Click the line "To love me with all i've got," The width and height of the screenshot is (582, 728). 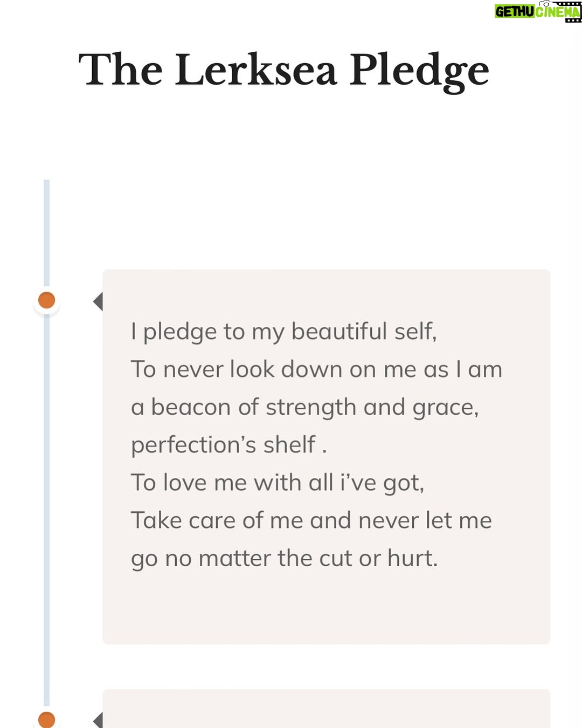point(278,483)
